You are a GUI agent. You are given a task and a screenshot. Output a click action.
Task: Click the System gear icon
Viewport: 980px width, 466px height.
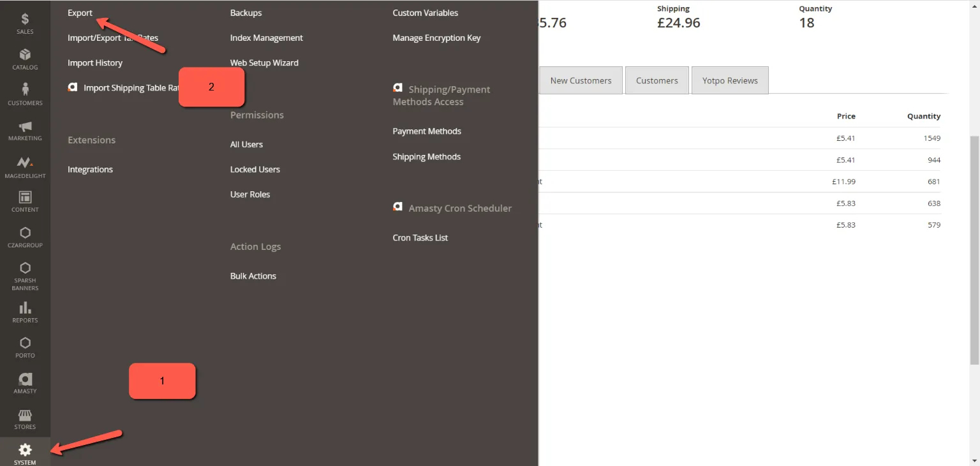(25, 450)
